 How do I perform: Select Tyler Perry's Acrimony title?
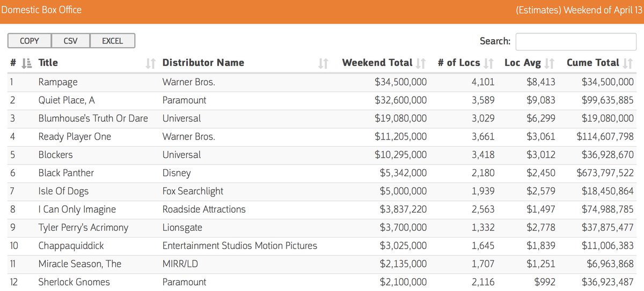click(x=83, y=228)
